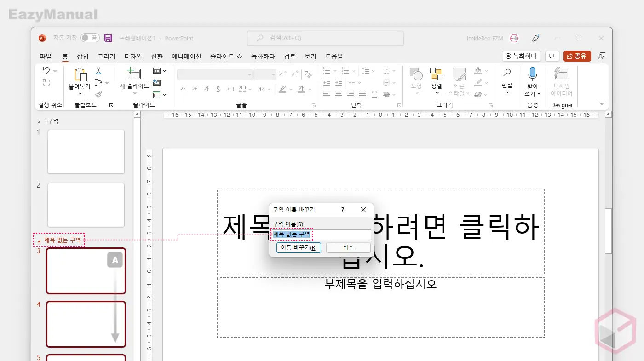Close the 구역 이름 바꾸기 dialog
The width and height of the screenshot is (644, 361).
(x=363, y=210)
